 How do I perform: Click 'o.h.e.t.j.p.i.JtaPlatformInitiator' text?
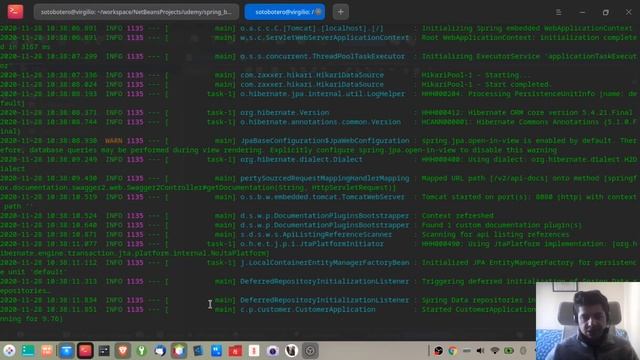click(312, 244)
